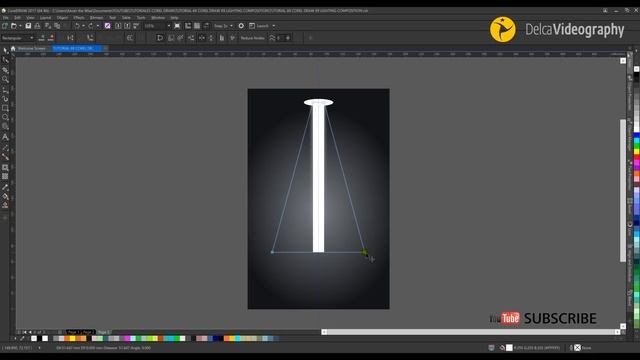The height and width of the screenshot is (360, 640).
Task: Click the black swatch in document palette
Action: point(40,338)
